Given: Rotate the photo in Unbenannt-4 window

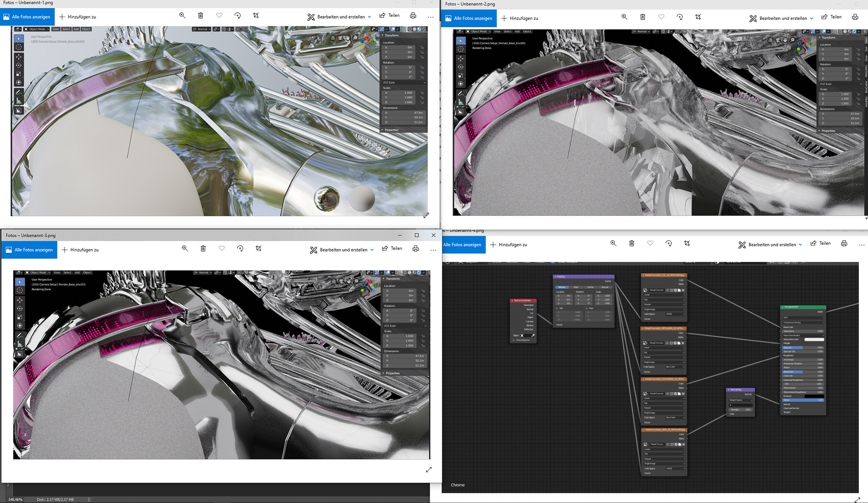Looking at the screenshot, I should (x=669, y=243).
